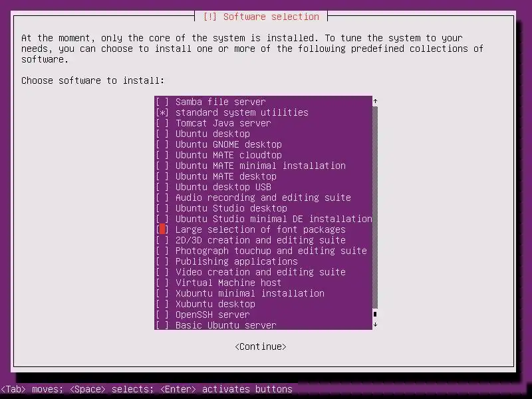
Task: Enable the Ubuntu desktop checkbox
Action: click(x=162, y=134)
